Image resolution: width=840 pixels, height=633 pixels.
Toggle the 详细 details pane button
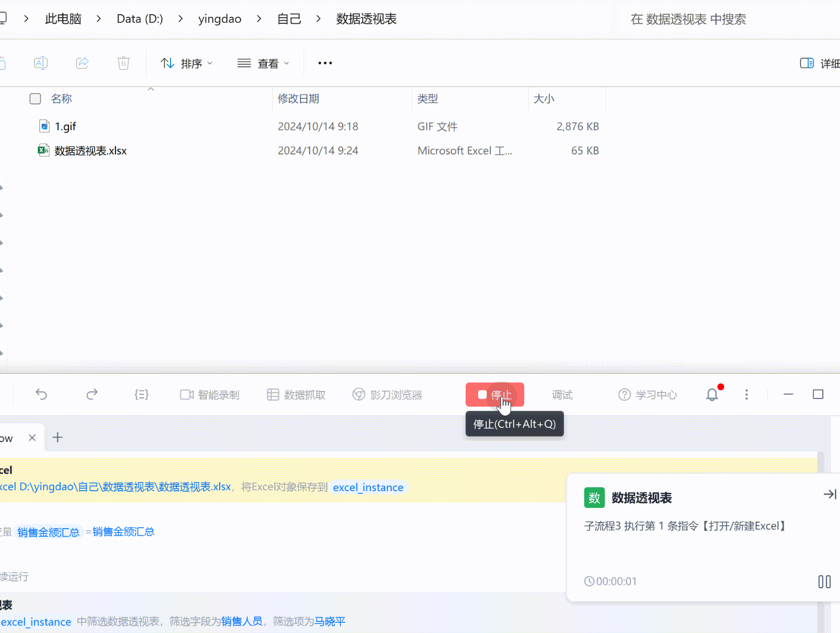819,63
